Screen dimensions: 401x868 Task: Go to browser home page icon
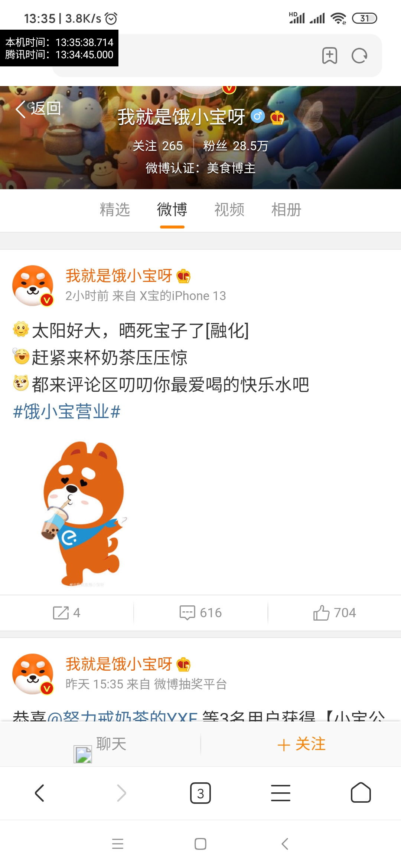361,793
